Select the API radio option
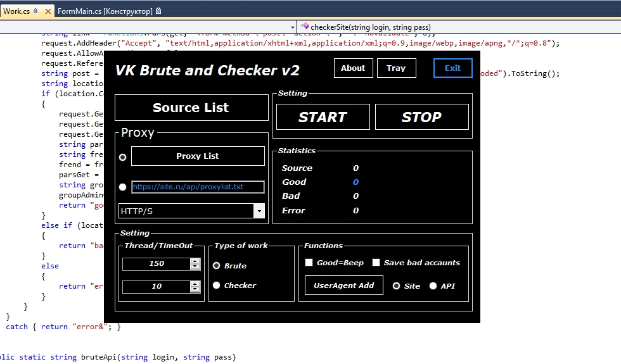 [x=433, y=286]
